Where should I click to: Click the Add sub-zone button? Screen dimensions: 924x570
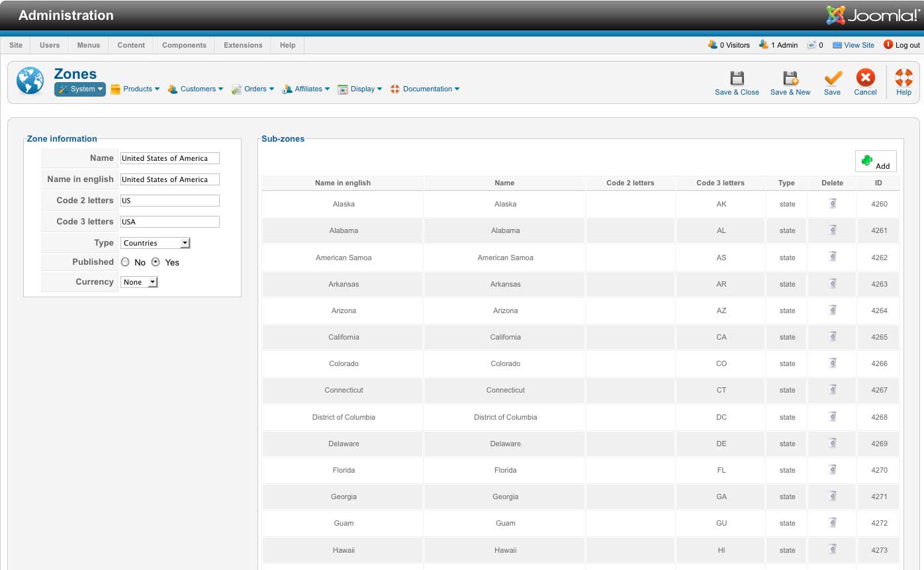pyautogui.click(x=876, y=162)
